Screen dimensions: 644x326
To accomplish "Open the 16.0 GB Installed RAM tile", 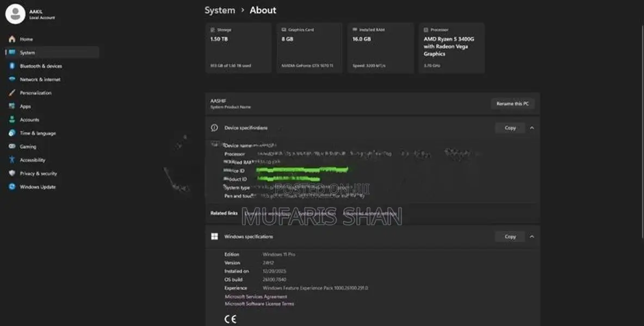I will tap(380, 48).
